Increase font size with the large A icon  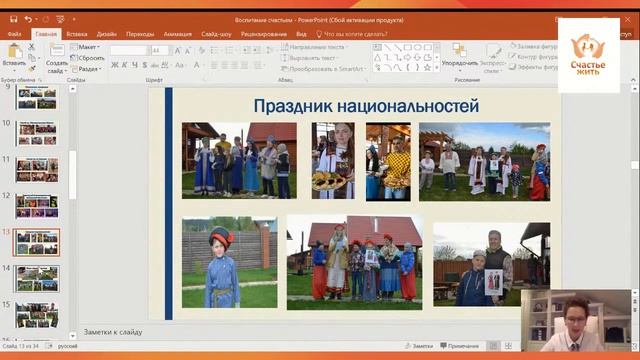178,51
